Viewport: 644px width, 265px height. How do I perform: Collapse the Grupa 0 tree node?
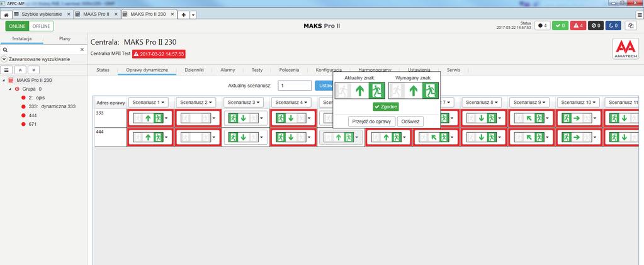point(10,89)
